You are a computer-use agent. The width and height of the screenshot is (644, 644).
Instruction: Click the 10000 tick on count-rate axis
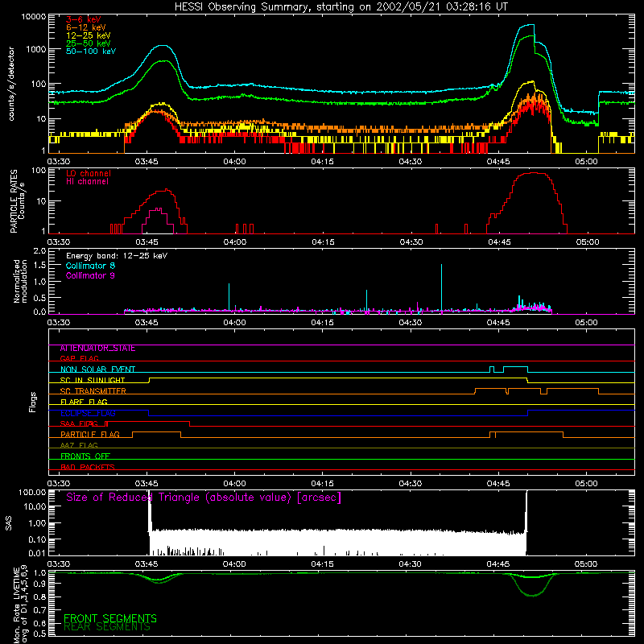click(x=34, y=17)
